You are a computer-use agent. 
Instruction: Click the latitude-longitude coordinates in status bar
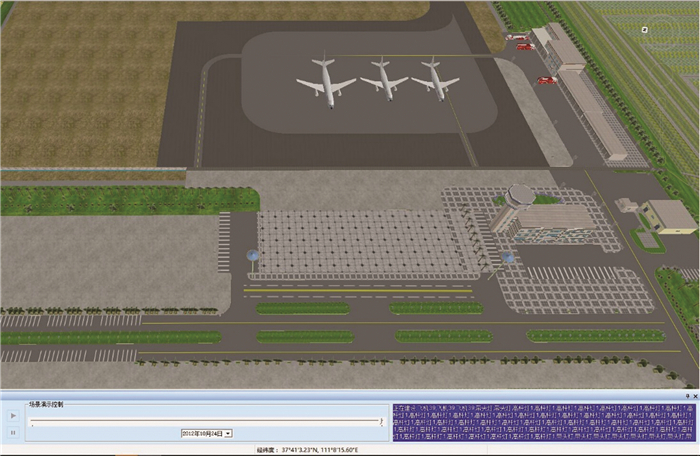[310, 450]
